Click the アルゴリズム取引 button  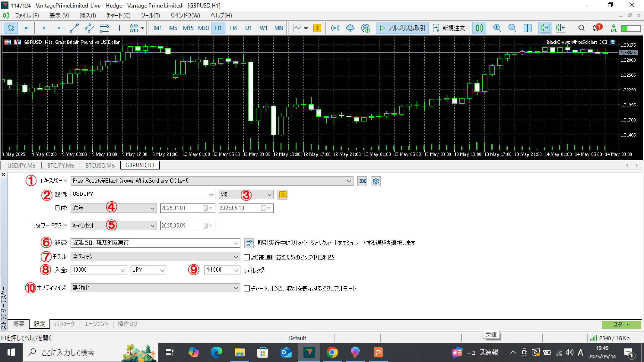[402, 28]
